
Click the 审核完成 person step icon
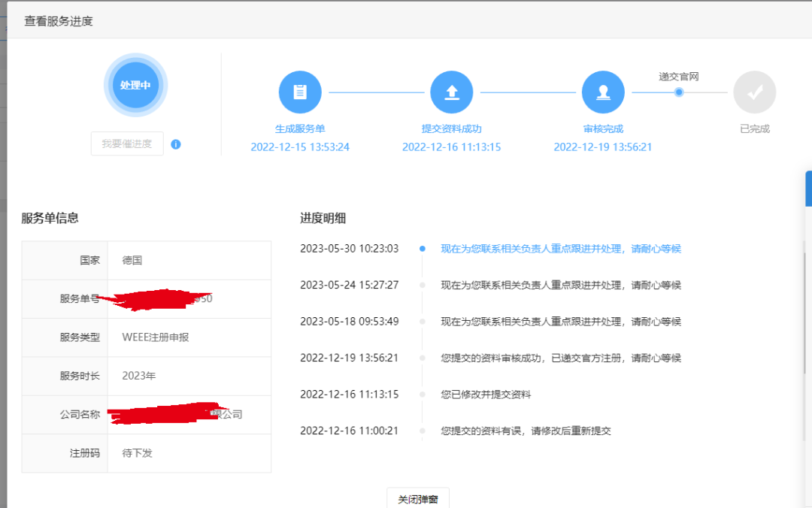coord(603,91)
